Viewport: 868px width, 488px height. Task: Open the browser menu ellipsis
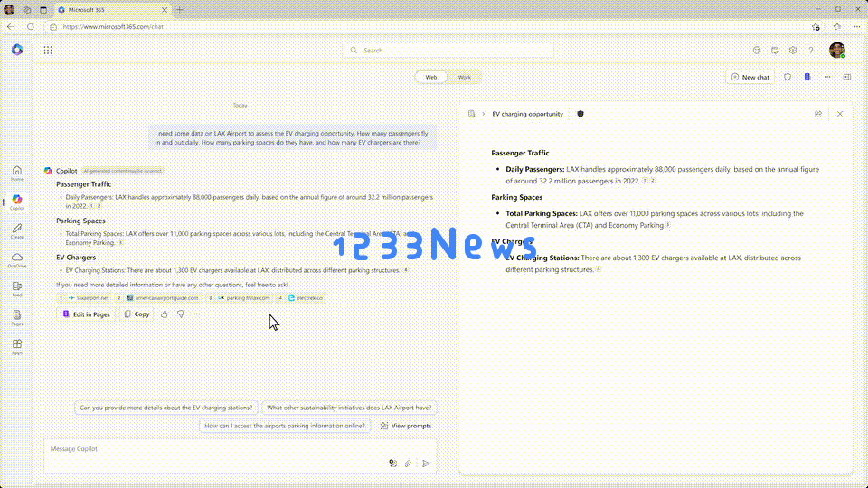857,26
